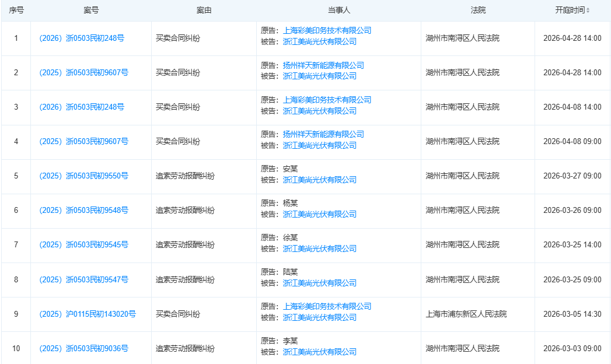Click hearing time 2026-03-27 09:00

572,176
